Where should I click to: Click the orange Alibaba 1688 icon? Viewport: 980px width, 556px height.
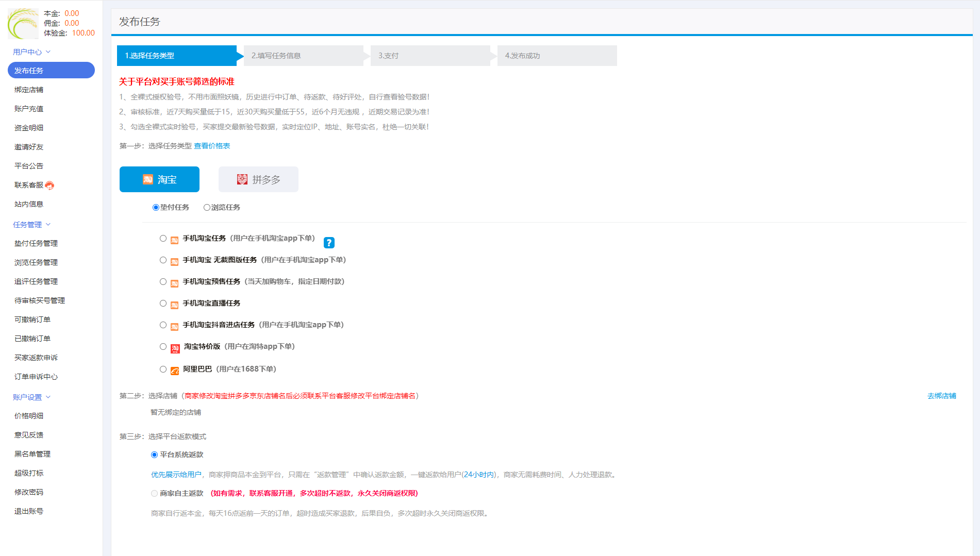[175, 370]
